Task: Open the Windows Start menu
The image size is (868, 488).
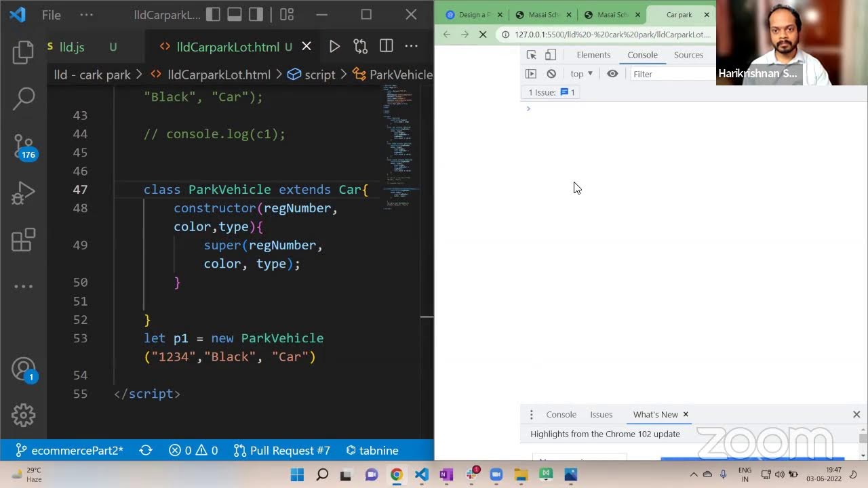Action: (297, 474)
